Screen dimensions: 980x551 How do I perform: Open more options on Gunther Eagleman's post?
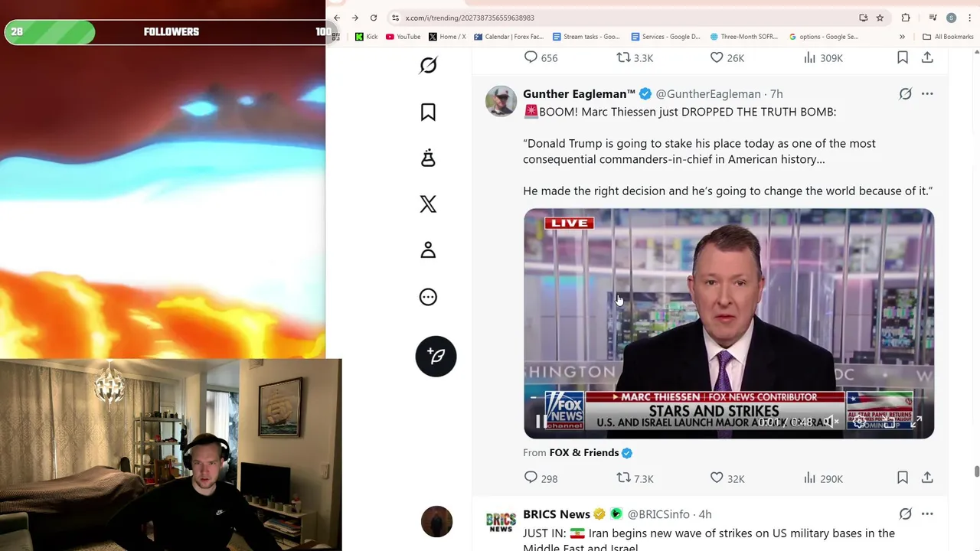927,93
